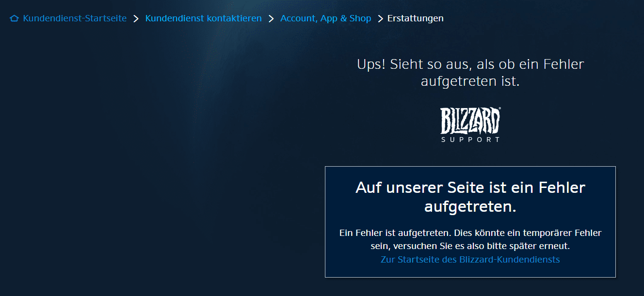Click the word Ups! in the heading
This screenshot has height=296, width=644.
(371, 64)
